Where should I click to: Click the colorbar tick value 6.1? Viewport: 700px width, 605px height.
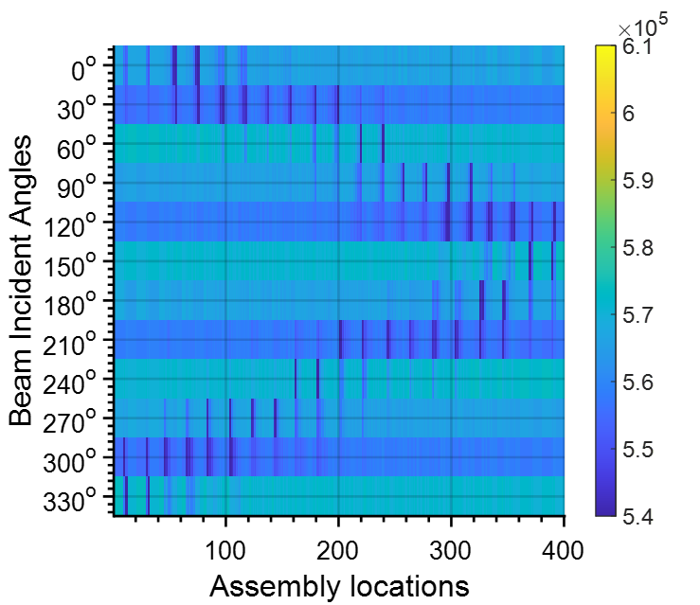pyautogui.click(x=637, y=46)
